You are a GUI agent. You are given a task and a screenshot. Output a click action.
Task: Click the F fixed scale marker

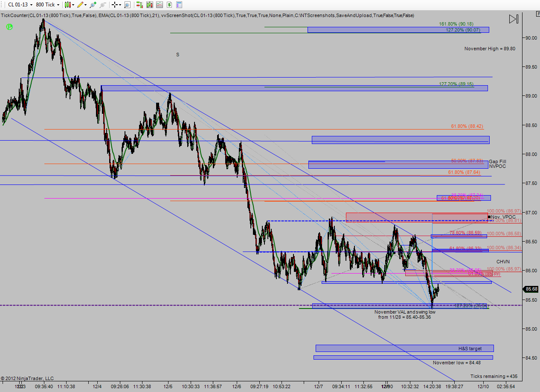pos(537,14)
